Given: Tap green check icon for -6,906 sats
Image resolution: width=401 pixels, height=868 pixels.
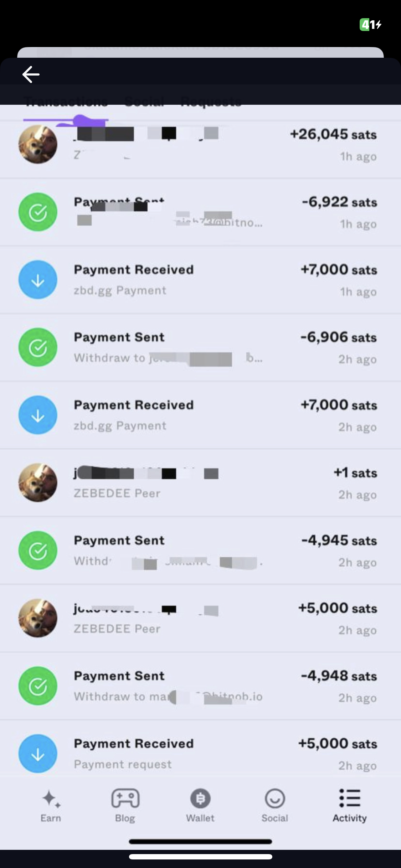Looking at the screenshot, I should [x=38, y=347].
